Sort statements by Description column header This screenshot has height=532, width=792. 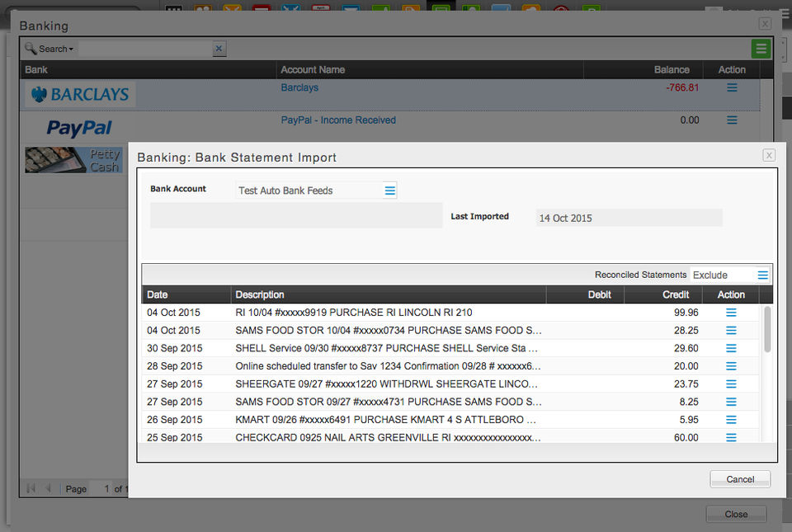tap(389, 294)
